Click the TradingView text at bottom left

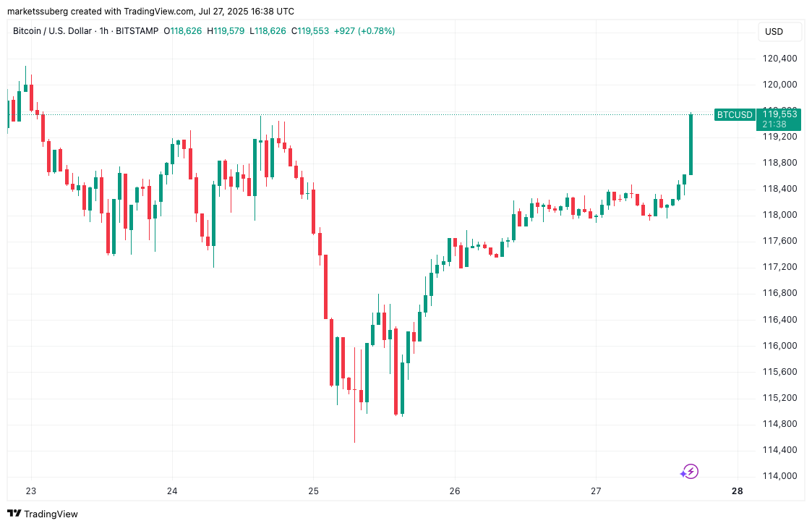(51, 514)
